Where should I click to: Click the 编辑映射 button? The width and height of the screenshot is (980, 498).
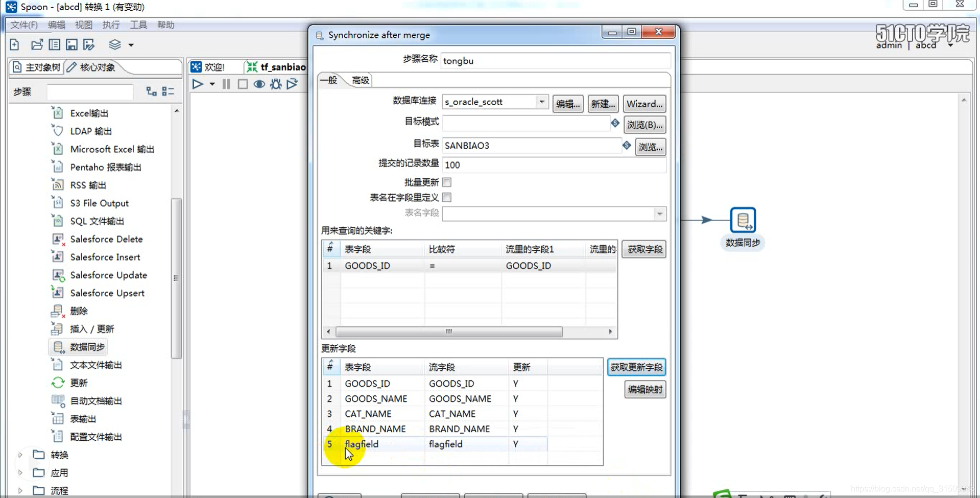tap(645, 390)
